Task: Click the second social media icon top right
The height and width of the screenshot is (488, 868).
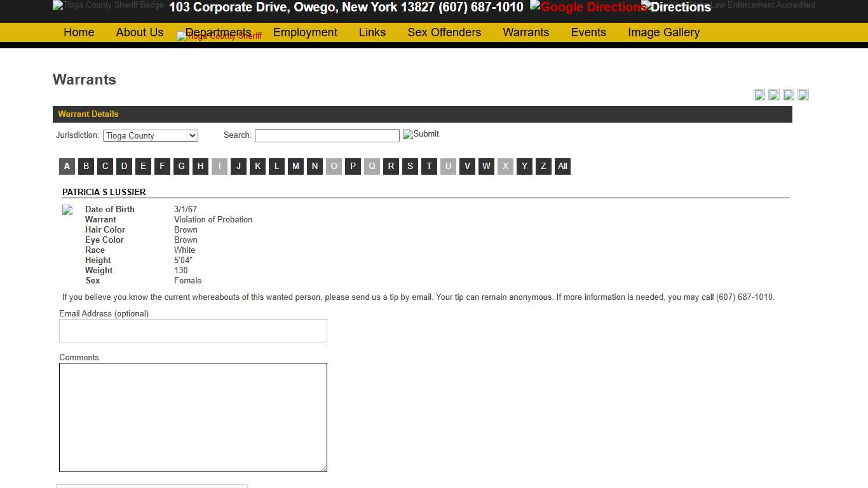Action: 774,94
